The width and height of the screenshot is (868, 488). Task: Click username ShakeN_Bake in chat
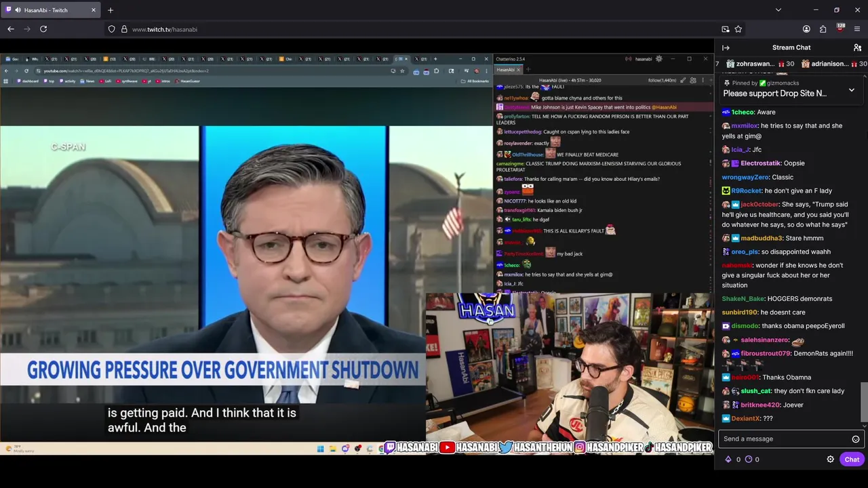[743, 299]
